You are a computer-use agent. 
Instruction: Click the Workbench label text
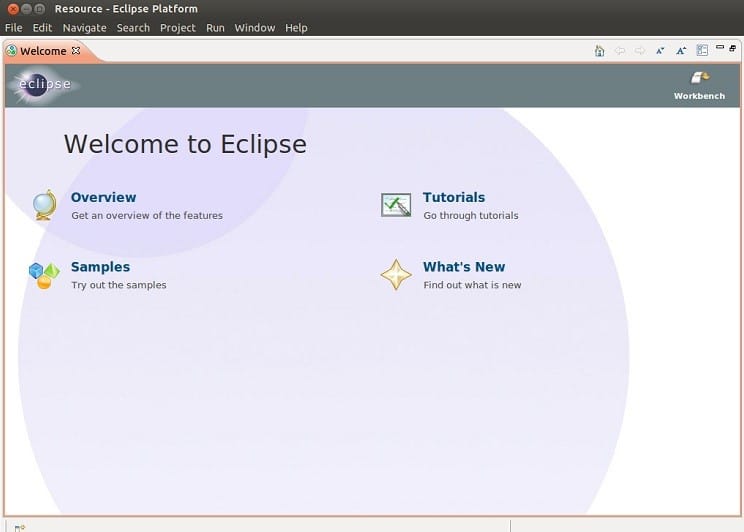point(699,96)
